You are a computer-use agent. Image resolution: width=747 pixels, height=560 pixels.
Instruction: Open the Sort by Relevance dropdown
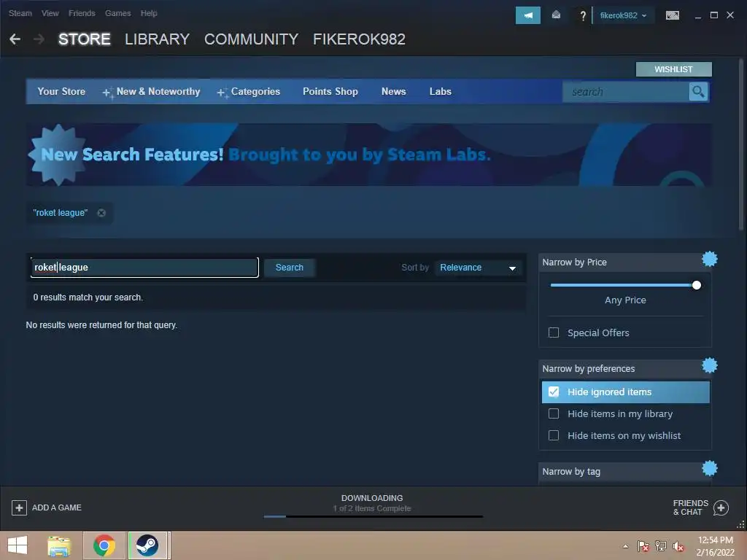478,268
